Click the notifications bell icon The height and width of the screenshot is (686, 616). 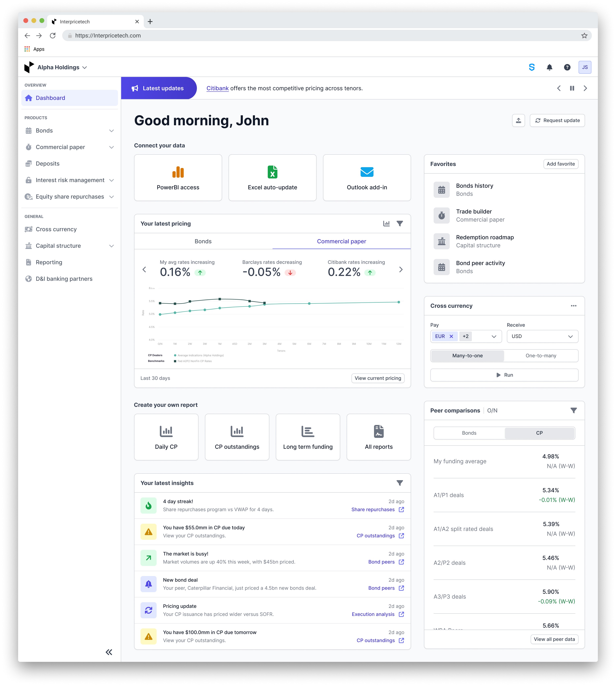click(549, 67)
